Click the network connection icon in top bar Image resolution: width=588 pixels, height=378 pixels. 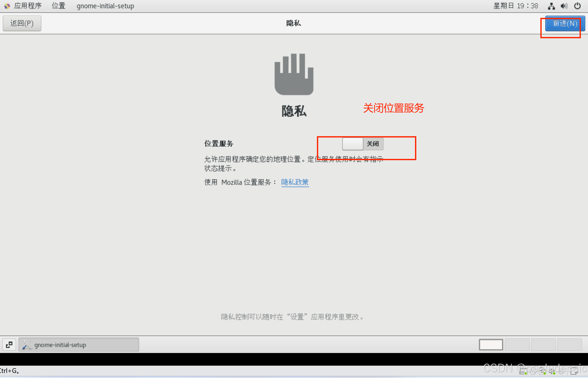[x=551, y=6]
